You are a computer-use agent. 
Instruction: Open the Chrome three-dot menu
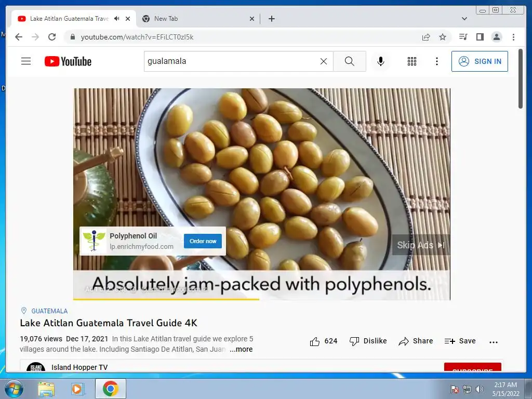pos(513,37)
